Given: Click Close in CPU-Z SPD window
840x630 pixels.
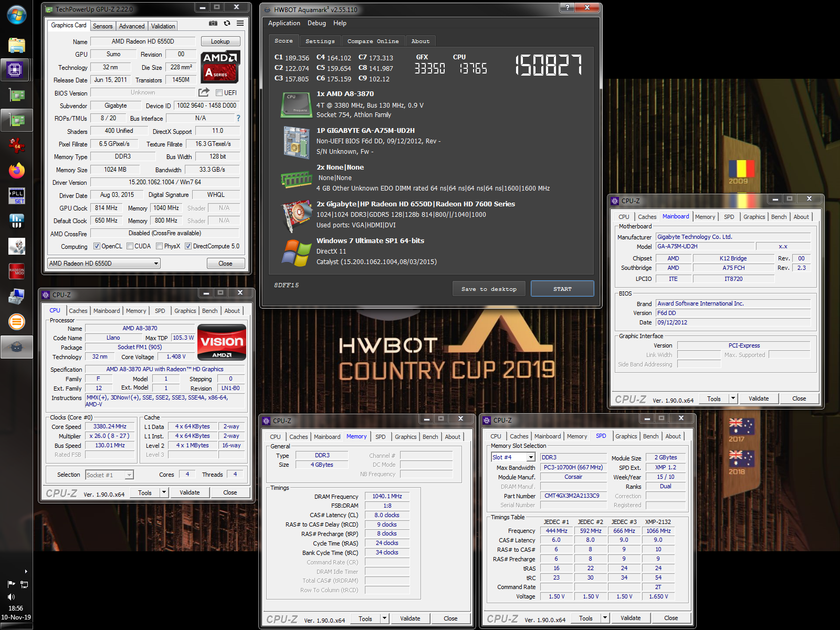Looking at the screenshot, I should [671, 618].
